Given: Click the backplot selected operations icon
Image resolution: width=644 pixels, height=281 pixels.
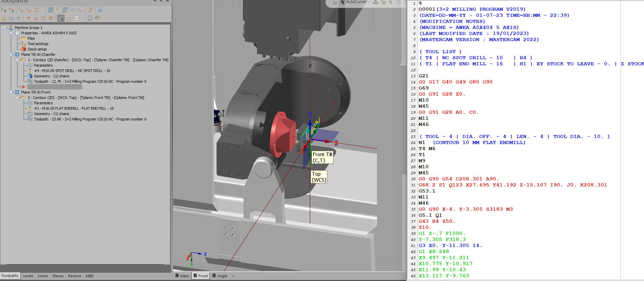Looking at the screenshot, I should coord(51,10).
